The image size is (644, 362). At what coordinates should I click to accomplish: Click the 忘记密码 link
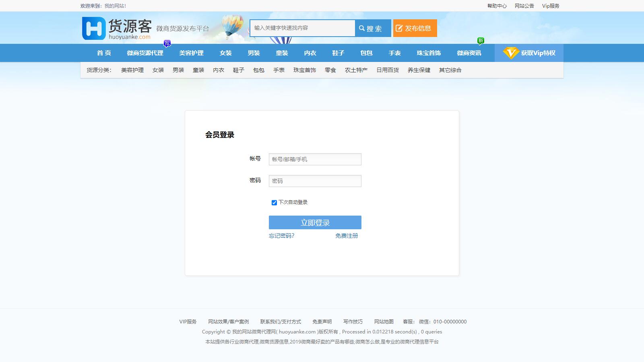click(281, 236)
